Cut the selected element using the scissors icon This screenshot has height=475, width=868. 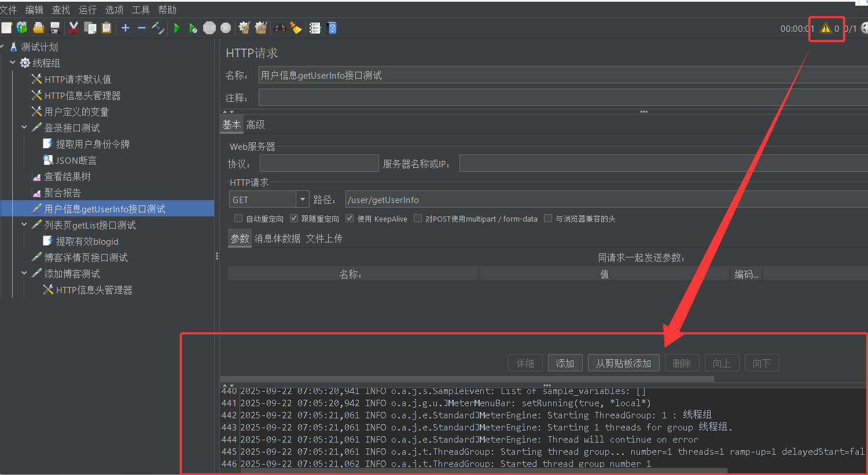[73, 27]
